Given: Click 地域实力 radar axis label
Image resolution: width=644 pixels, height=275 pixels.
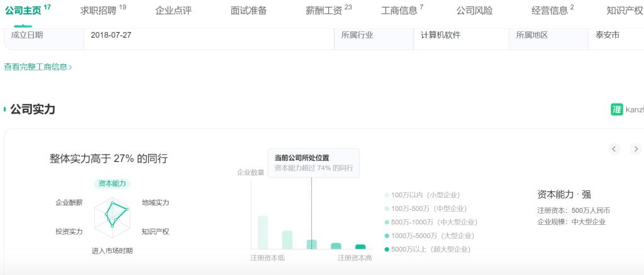Looking at the screenshot, I should (155, 202).
